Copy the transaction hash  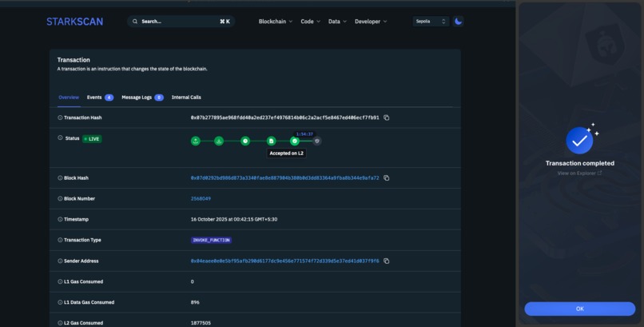[x=386, y=118]
